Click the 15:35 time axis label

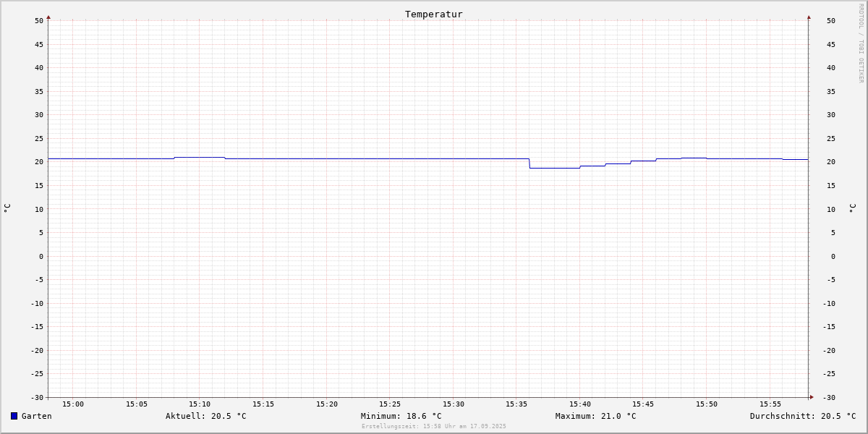point(516,404)
